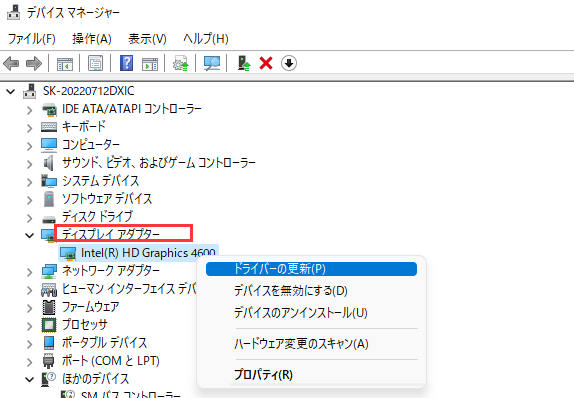Expand サウンド、ビデオ、およびゲーム コントローラー

tap(30, 163)
